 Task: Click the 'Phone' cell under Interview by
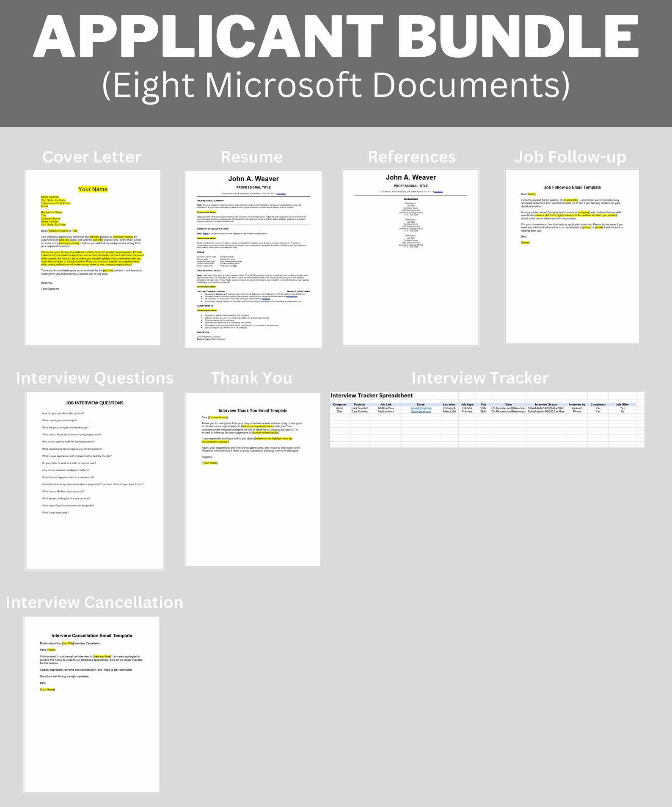577,412
